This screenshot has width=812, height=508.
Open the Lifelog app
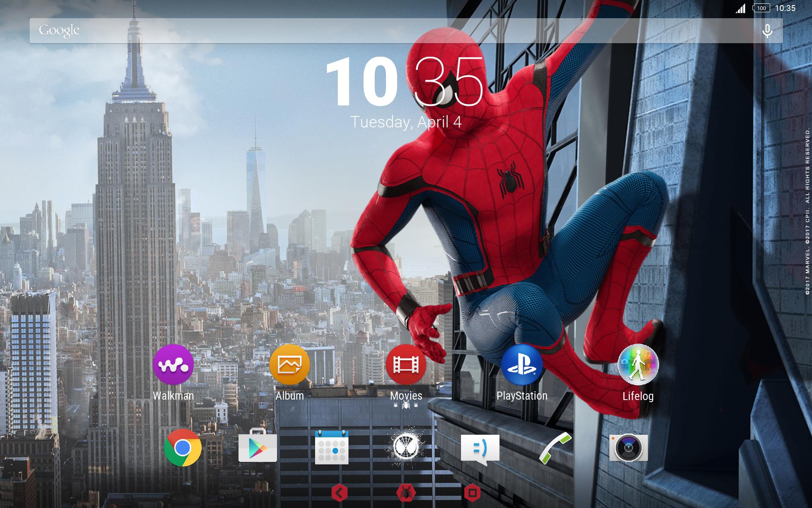click(638, 365)
